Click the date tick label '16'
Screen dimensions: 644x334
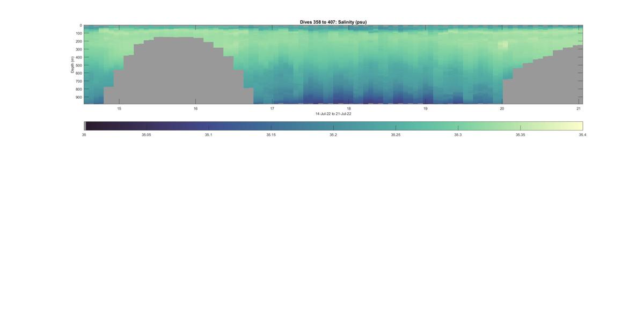pos(195,108)
